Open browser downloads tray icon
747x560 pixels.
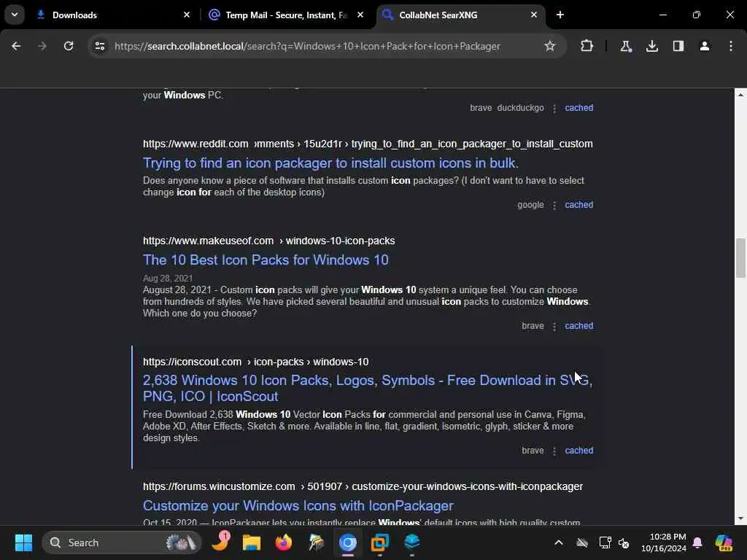click(x=652, y=46)
